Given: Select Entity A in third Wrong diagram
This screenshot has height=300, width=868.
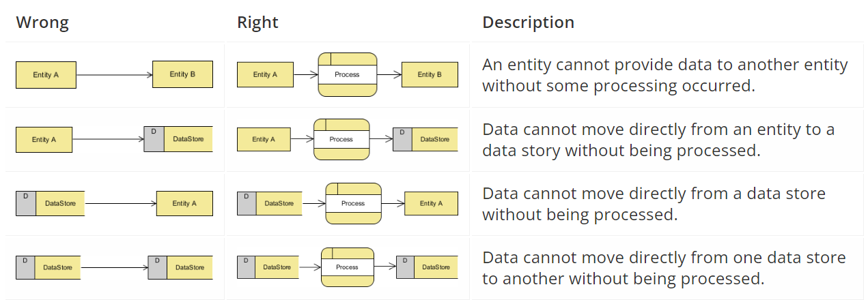Looking at the screenshot, I should pos(184,203).
